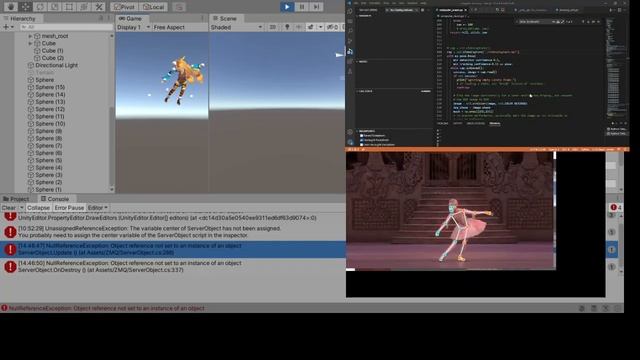Select Sphere (10) in Hierarchy
This screenshot has width=640, height=360.
point(50,124)
